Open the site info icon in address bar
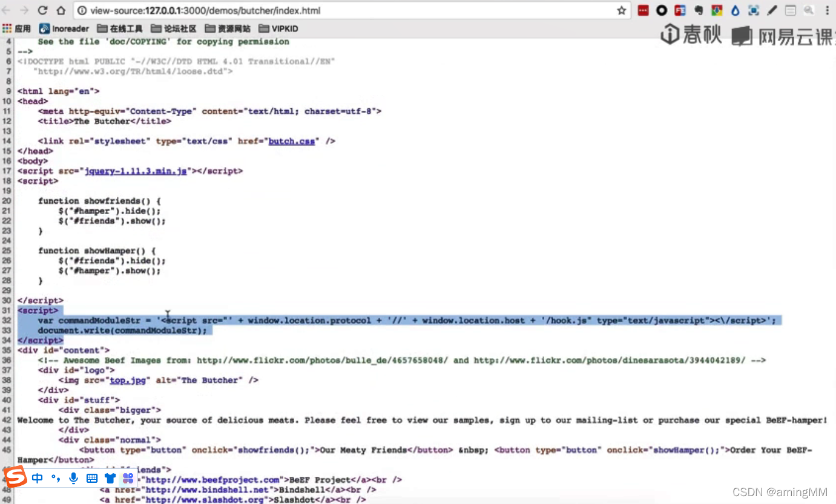836x504 pixels. [81, 10]
